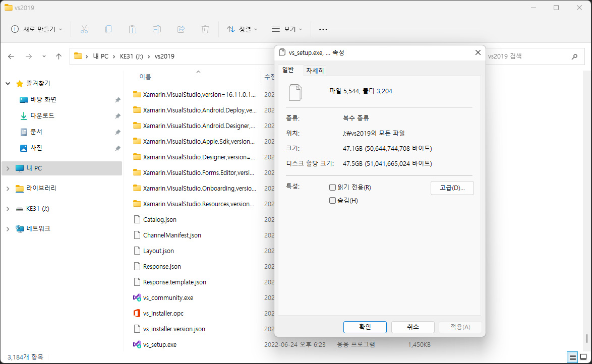Screen dimensions: 592x364
Task: Click Catalog.json file icon
Action: click(137, 219)
